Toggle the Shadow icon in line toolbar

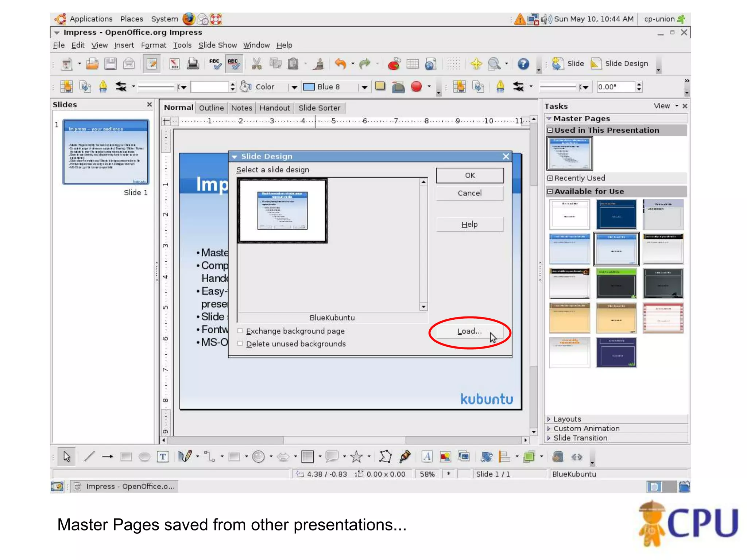click(380, 86)
